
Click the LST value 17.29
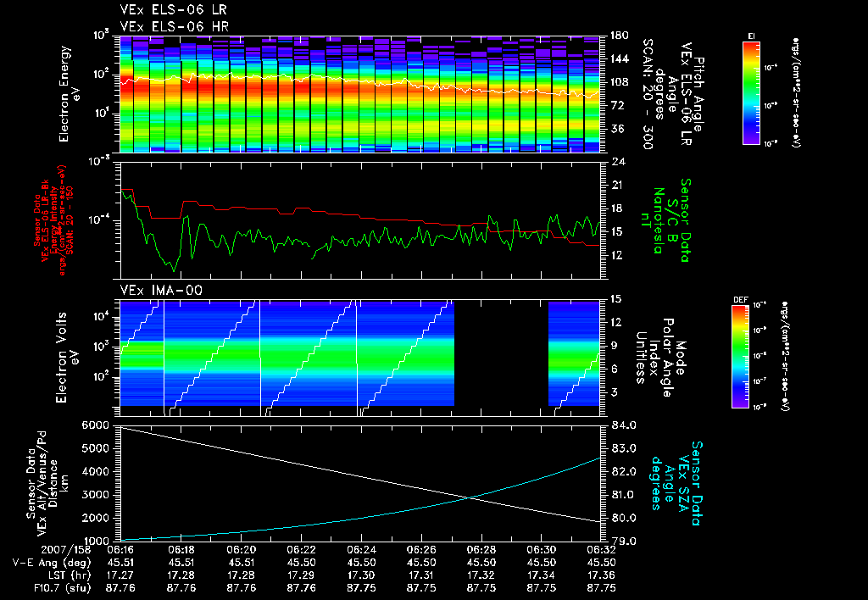click(301, 575)
